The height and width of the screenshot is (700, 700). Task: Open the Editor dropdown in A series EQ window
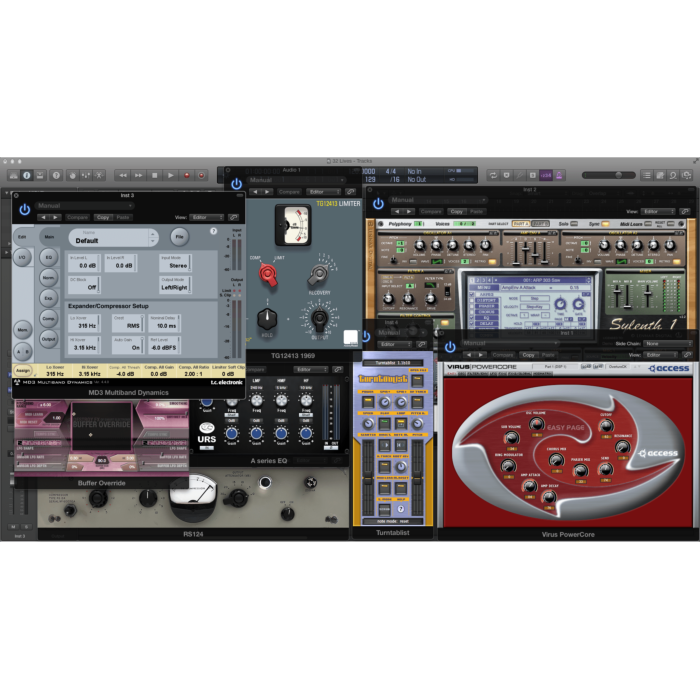311,370
